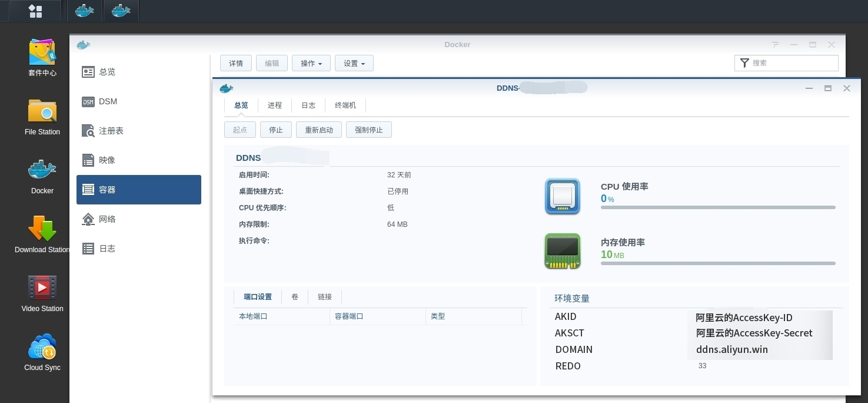This screenshot has width=868, height=403.
Task: Click the 64 MB memory limit value
Action: tap(397, 224)
